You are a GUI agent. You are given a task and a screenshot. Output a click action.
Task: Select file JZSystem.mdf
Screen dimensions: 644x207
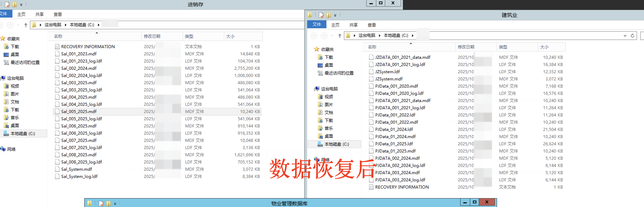tap(389, 79)
